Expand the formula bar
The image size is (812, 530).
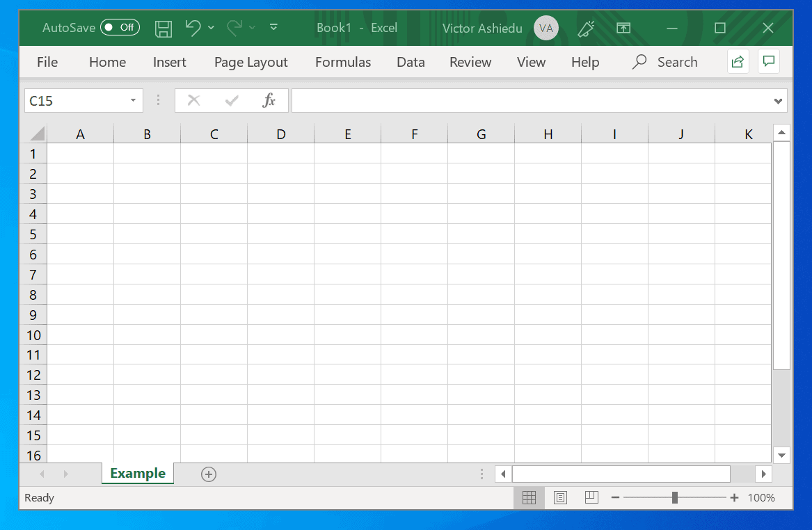point(778,100)
